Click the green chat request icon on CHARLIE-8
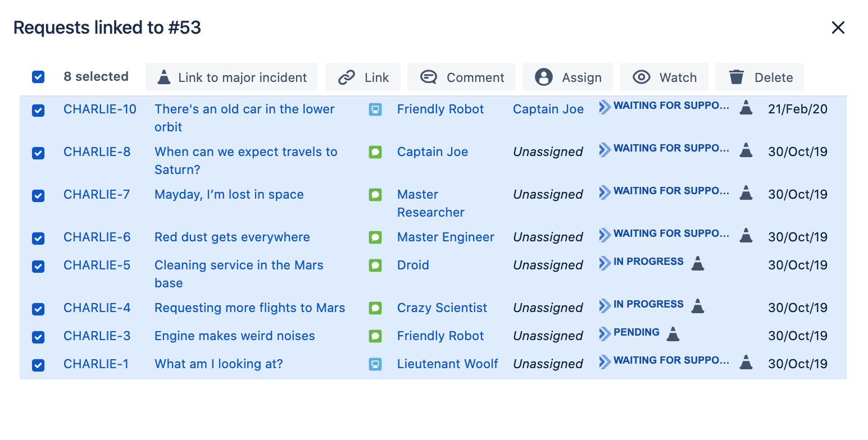The width and height of the screenshot is (868, 440). (375, 152)
